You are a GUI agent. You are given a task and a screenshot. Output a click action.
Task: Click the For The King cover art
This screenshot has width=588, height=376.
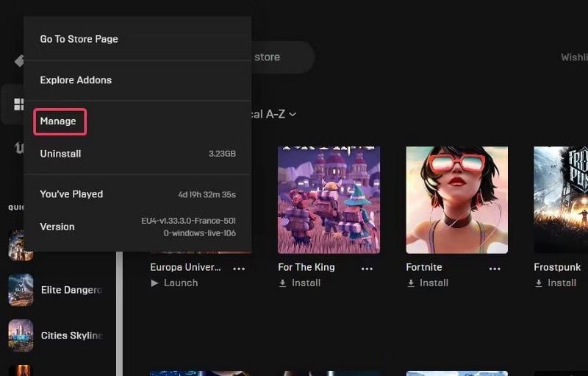pyautogui.click(x=329, y=200)
